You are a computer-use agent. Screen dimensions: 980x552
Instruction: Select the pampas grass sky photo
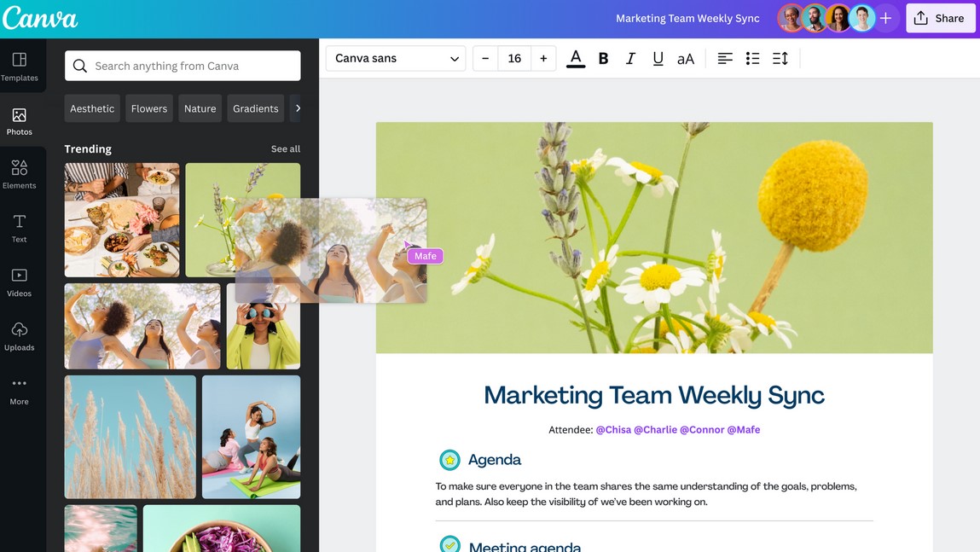[x=130, y=437]
